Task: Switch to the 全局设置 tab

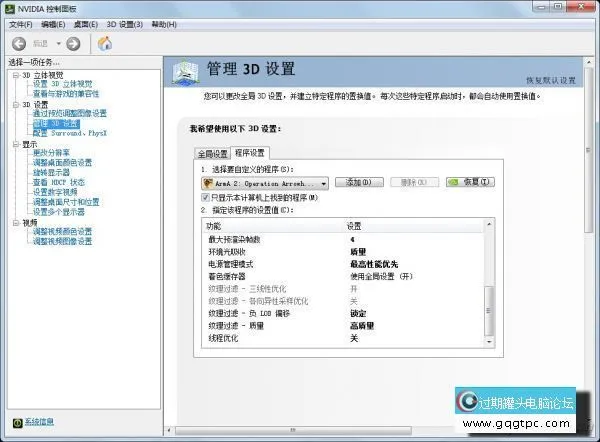Action: [212, 154]
